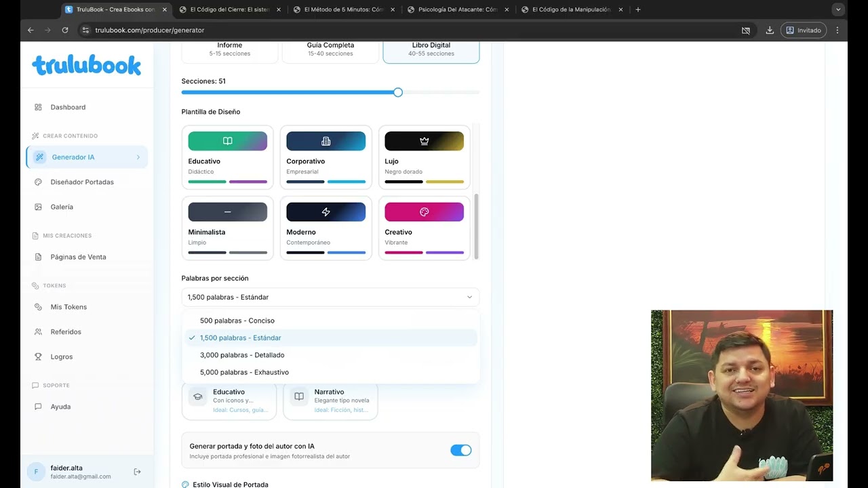Open a new browser tab

click(x=638, y=9)
